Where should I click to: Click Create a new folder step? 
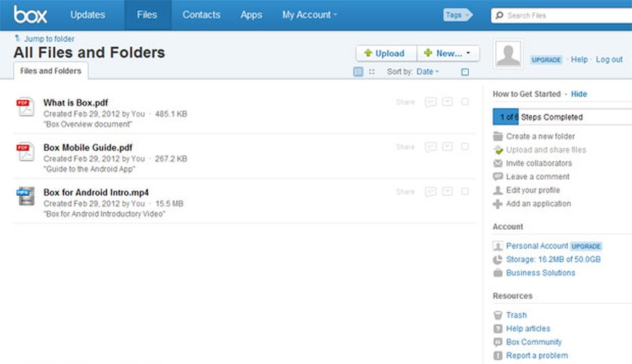pyautogui.click(x=541, y=136)
